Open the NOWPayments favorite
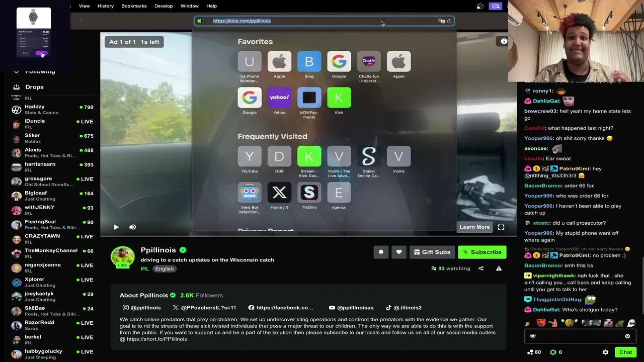 point(309,103)
